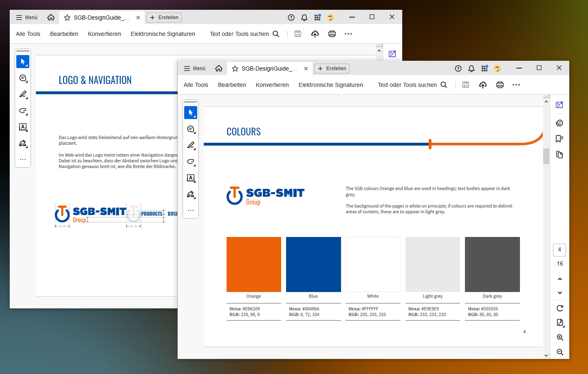Click Alle Tools in the back window

(x=28, y=34)
